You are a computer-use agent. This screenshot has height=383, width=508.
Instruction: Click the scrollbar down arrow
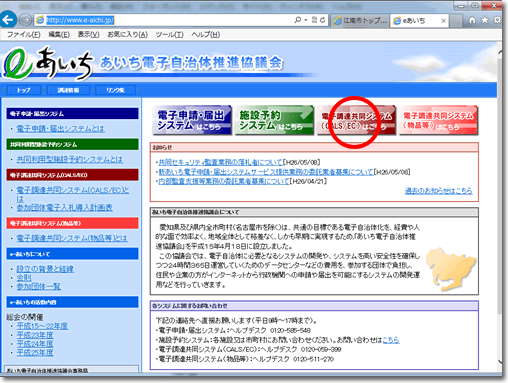[500, 361]
